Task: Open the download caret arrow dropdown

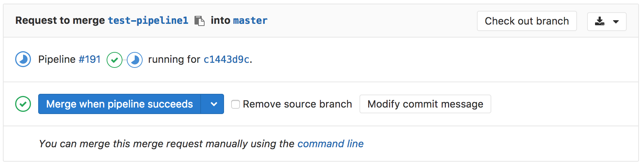Action: [616, 22]
